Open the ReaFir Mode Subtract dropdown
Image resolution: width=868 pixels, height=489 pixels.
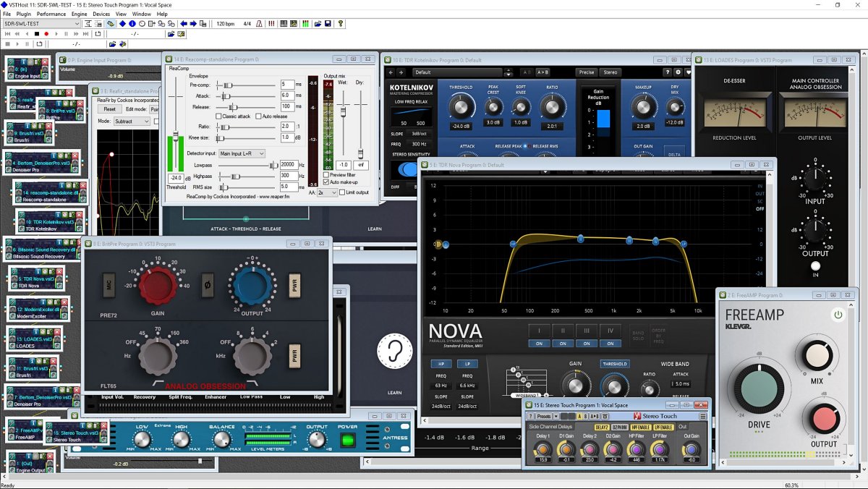(132, 122)
